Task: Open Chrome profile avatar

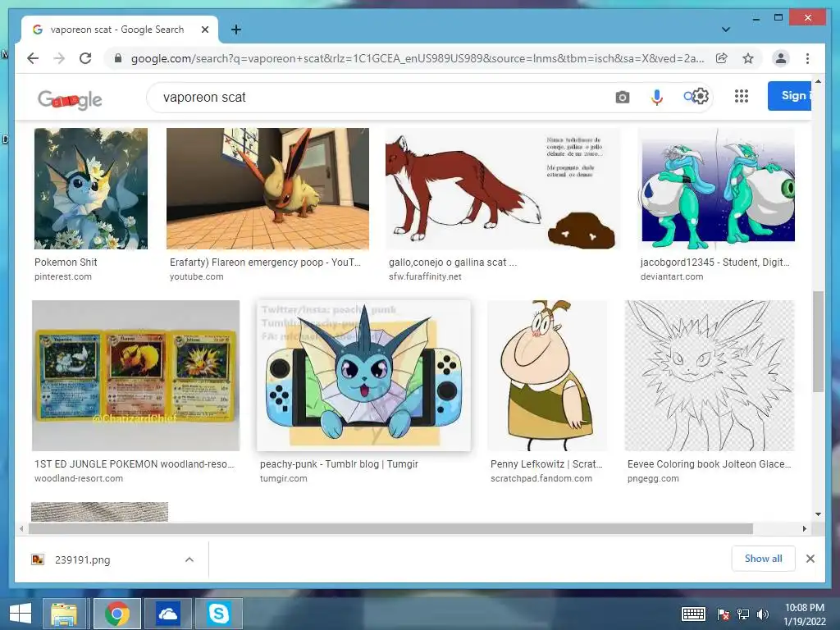Action: [x=781, y=58]
